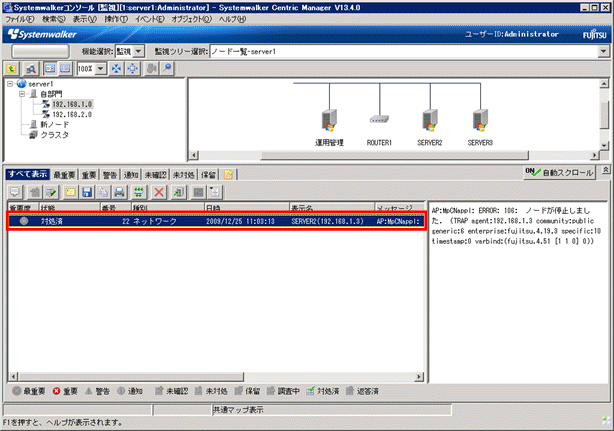Open the 表示 menu

point(85,19)
